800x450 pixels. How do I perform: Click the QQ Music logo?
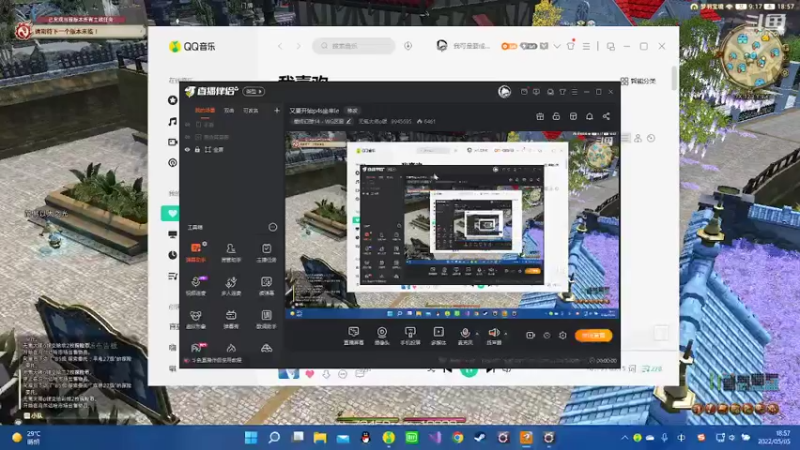coord(192,46)
